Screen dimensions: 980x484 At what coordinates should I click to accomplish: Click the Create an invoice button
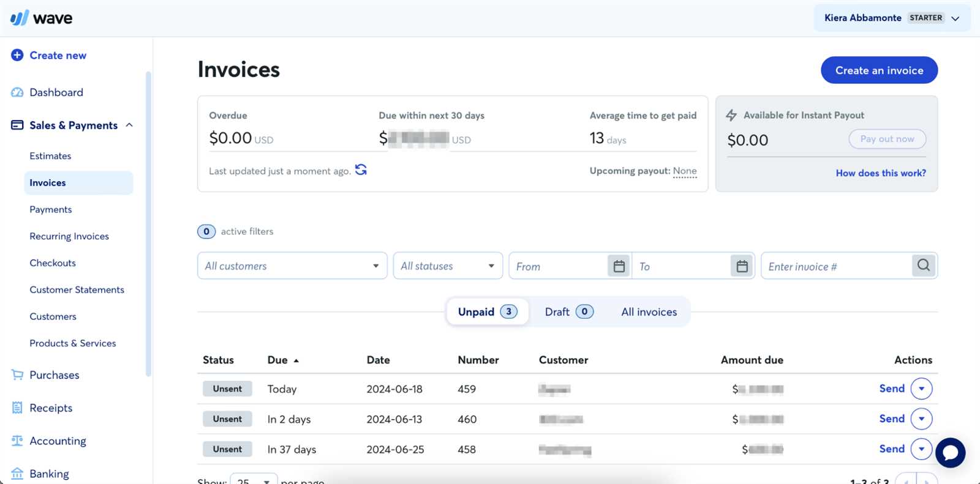click(879, 70)
